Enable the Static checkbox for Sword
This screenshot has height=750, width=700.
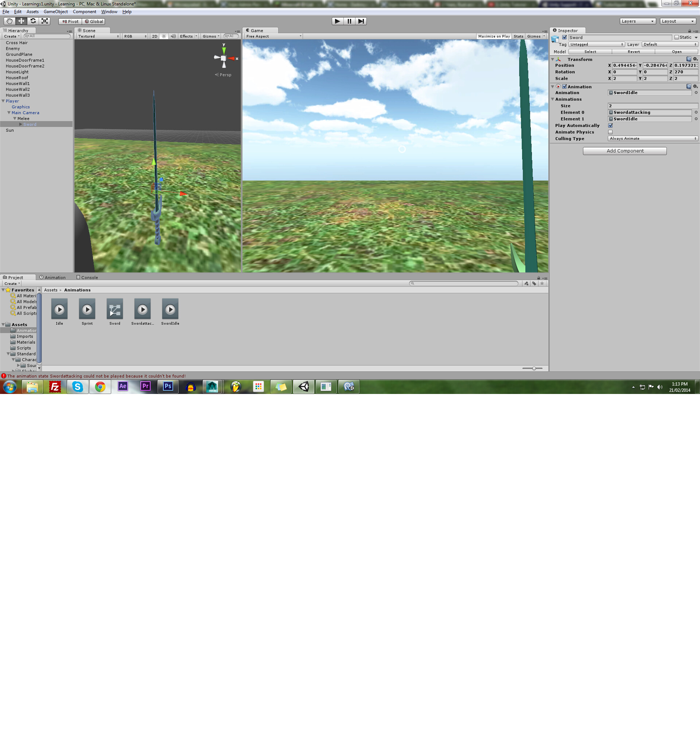pyautogui.click(x=677, y=37)
